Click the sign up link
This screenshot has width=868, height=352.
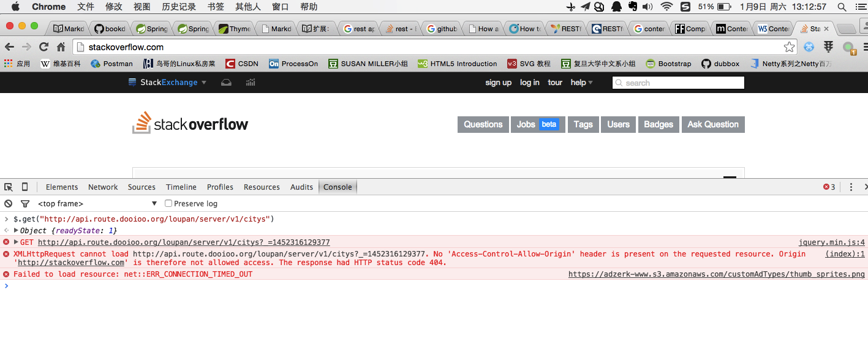(x=498, y=82)
